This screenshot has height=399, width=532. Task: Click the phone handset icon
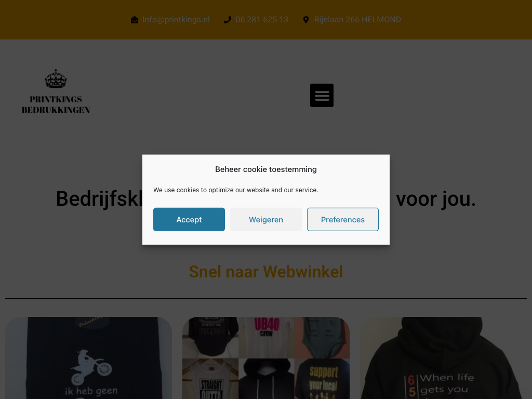coord(228,20)
